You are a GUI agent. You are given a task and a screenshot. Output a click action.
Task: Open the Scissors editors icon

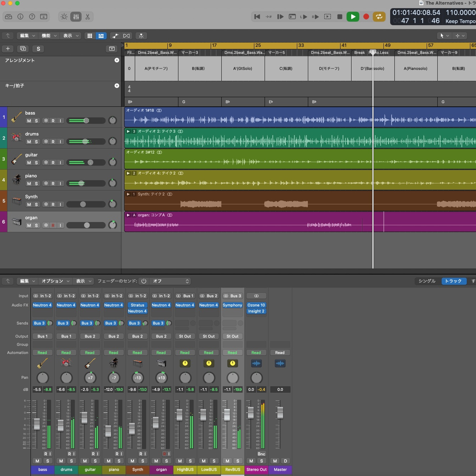[87, 17]
